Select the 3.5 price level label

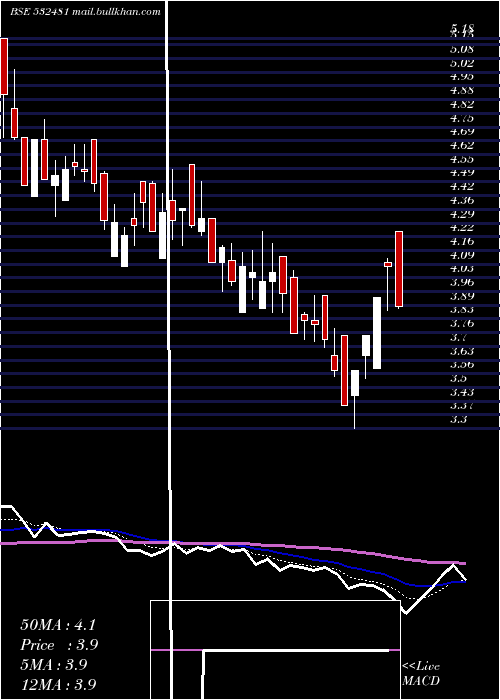[458, 379]
